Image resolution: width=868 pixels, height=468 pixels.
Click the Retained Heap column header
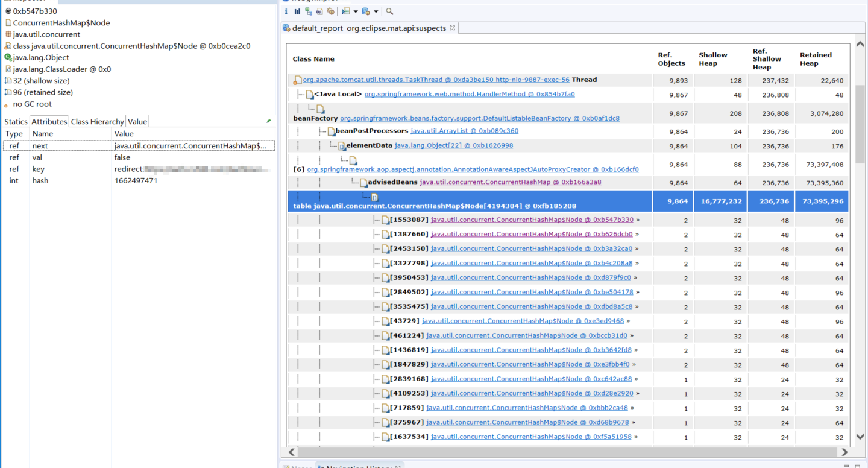click(x=816, y=59)
